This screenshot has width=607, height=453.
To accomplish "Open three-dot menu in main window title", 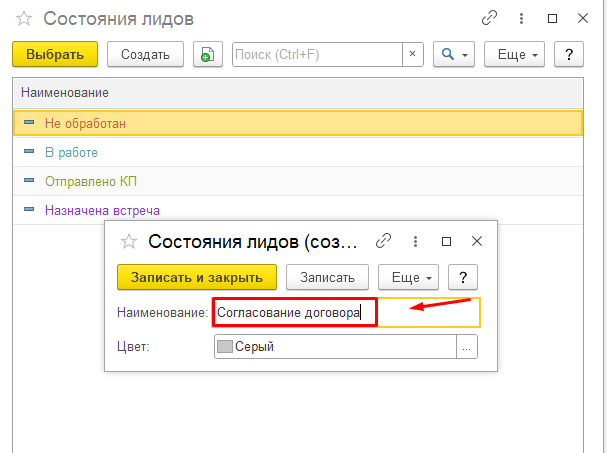I will [x=521, y=18].
